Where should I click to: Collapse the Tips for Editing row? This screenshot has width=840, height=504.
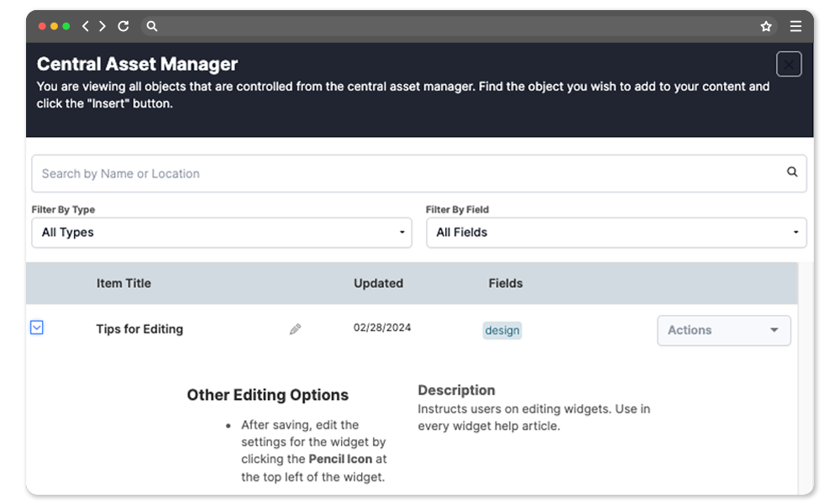pyautogui.click(x=36, y=328)
